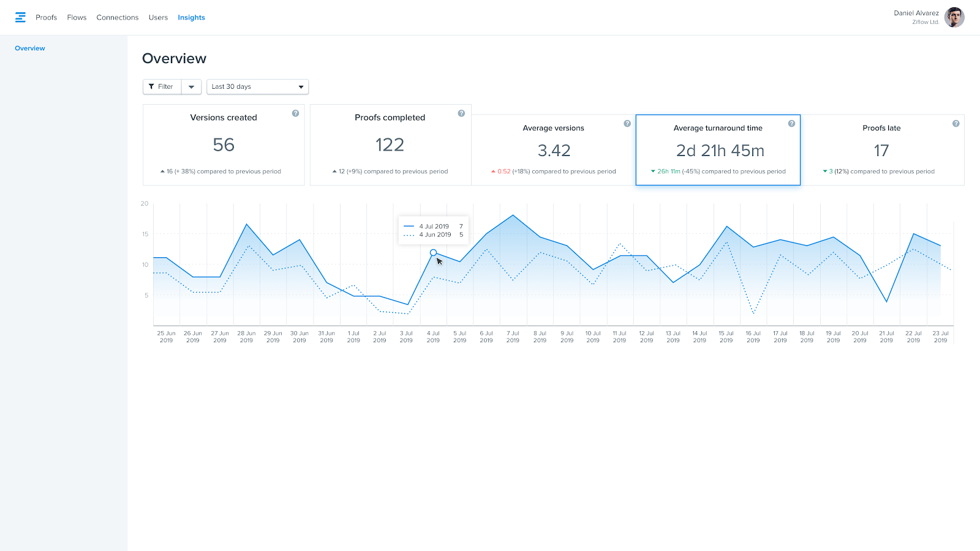The image size is (980, 551).
Task: Select the Insights navigation item
Action: coord(191,18)
